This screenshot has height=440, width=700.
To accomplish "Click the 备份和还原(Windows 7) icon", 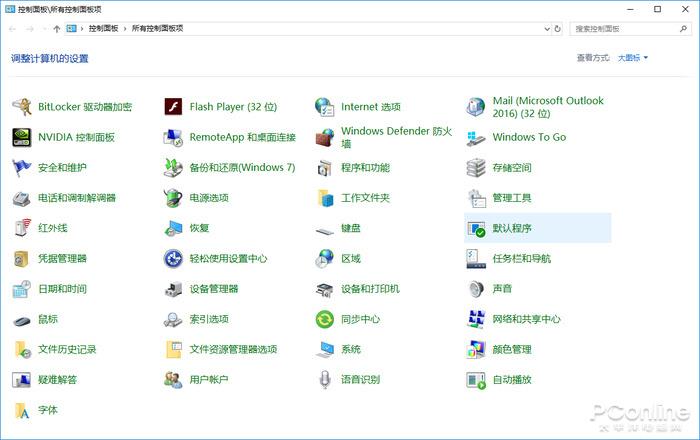I will (x=173, y=168).
